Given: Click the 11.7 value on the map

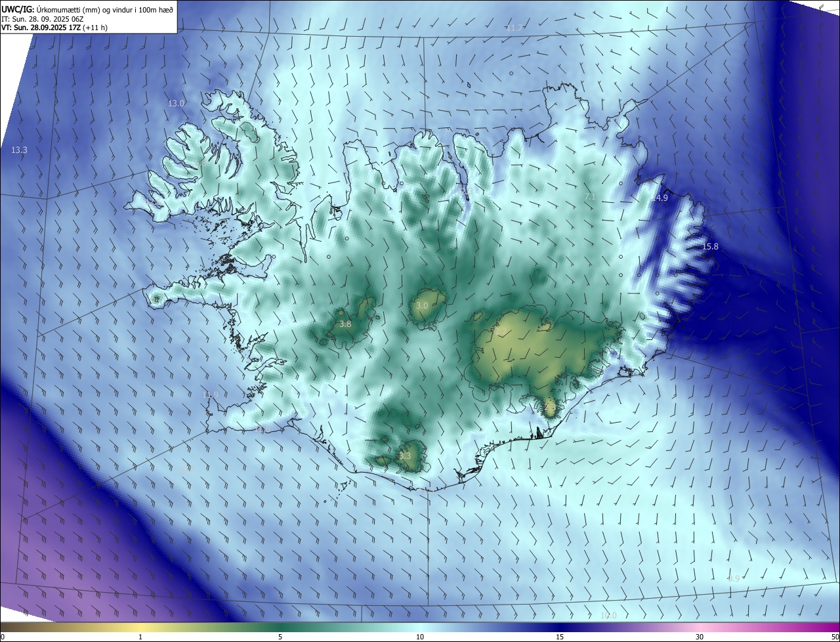Looking at the screenshot, I should (x=514, y=28).
